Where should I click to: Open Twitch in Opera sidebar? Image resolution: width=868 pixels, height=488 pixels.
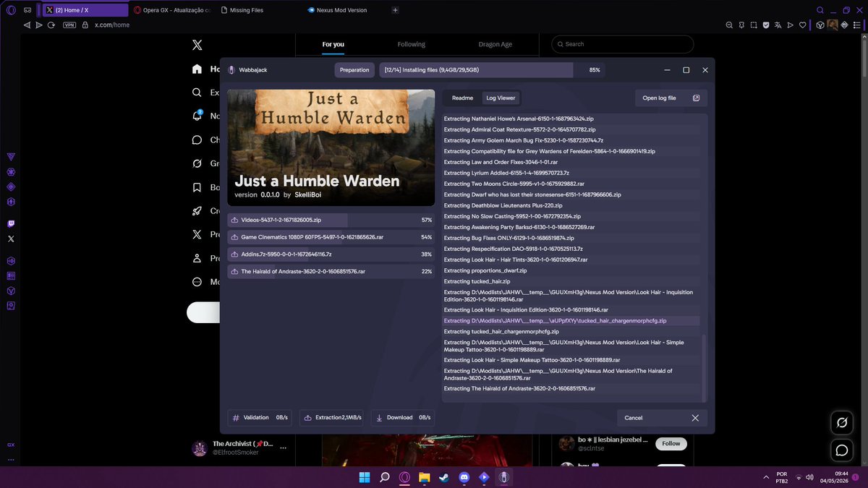11,224
